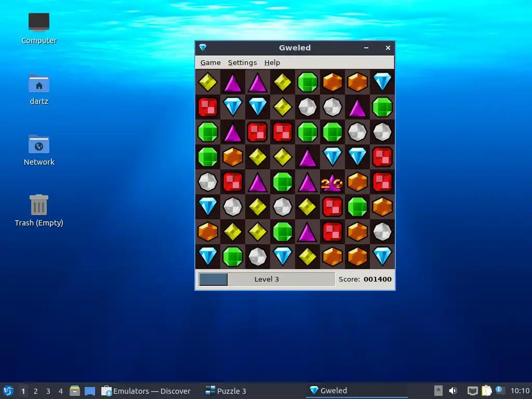Screen dimensions: 532x399
Task: Click the blue diamond at the start of row six
Action: point(208,207)
